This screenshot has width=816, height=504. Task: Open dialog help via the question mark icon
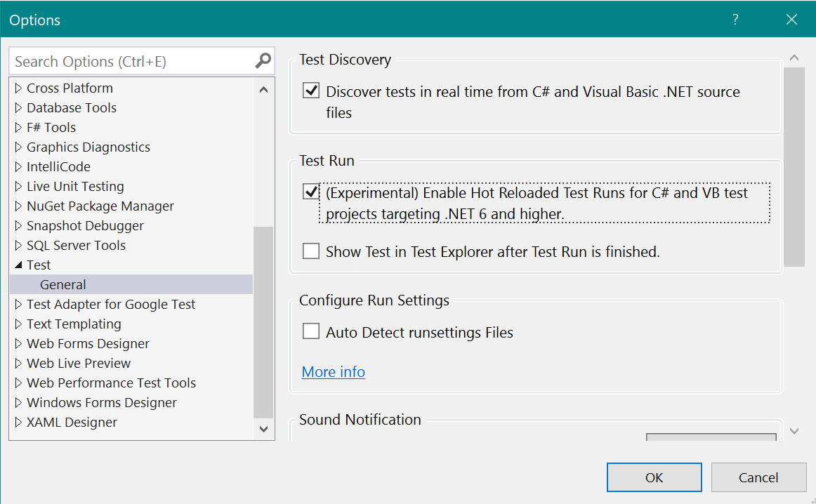735,20
